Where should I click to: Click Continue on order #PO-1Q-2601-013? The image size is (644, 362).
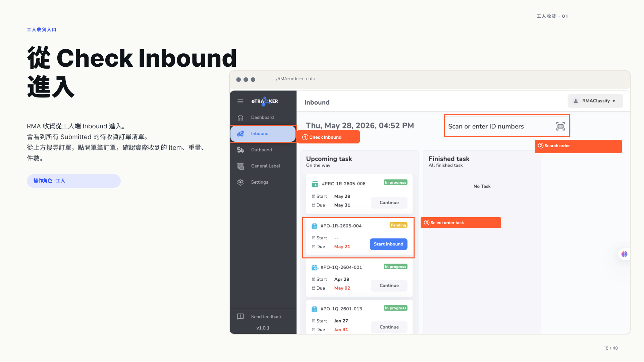point(389,327)
